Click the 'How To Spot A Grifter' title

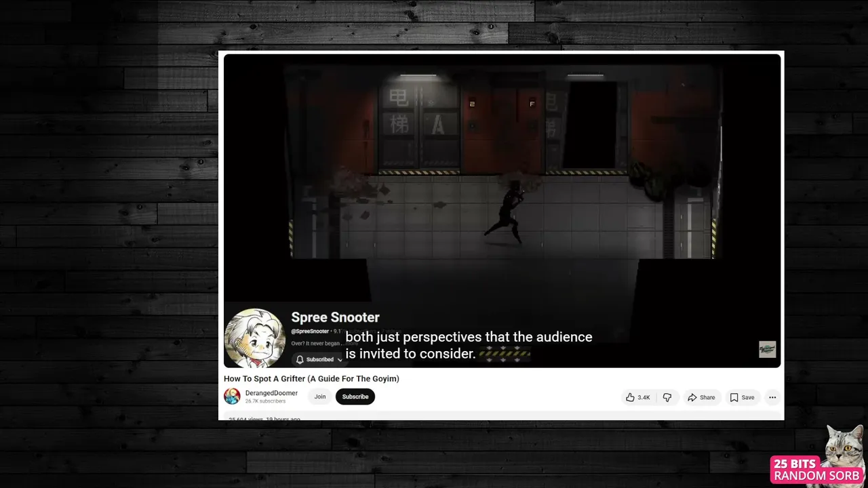311,379
